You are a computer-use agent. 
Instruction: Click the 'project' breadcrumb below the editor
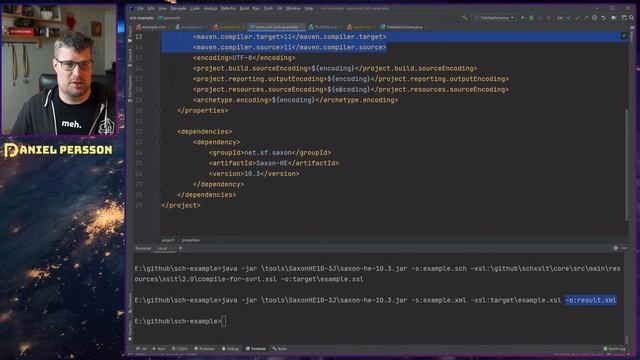tap(168, 240)
